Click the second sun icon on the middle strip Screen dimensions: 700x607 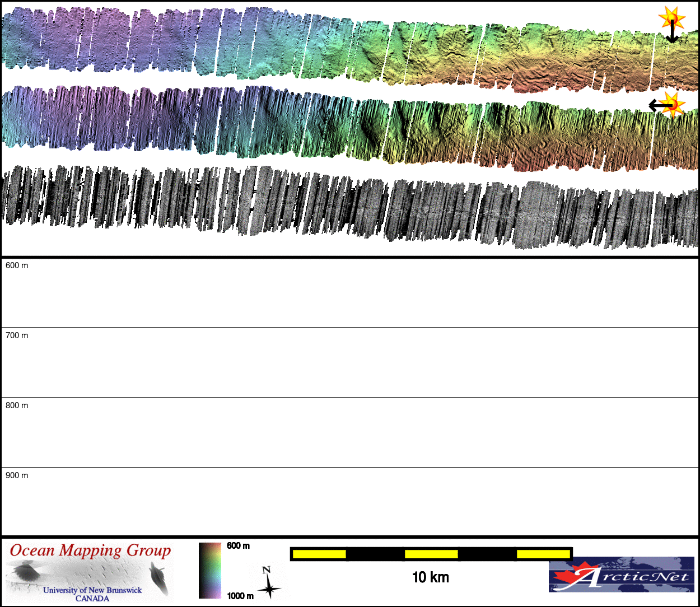pyautogui.click(x=673, y=104)
